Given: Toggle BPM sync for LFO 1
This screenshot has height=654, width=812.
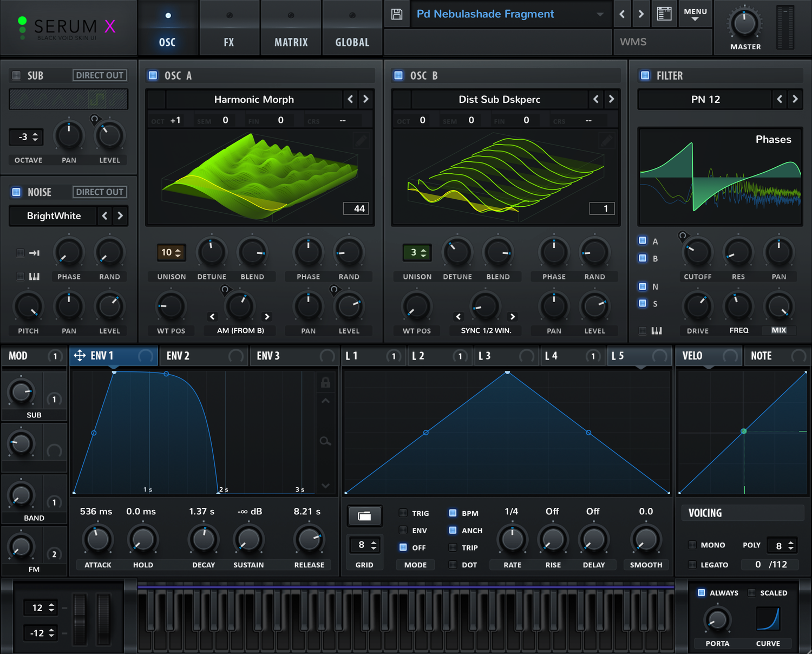Looking at the screenshot, I should point(453,513).
